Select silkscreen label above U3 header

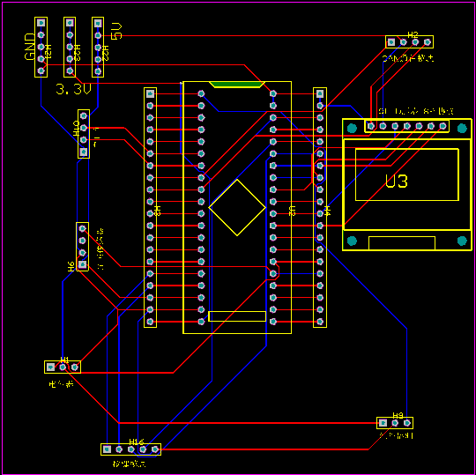416,111
